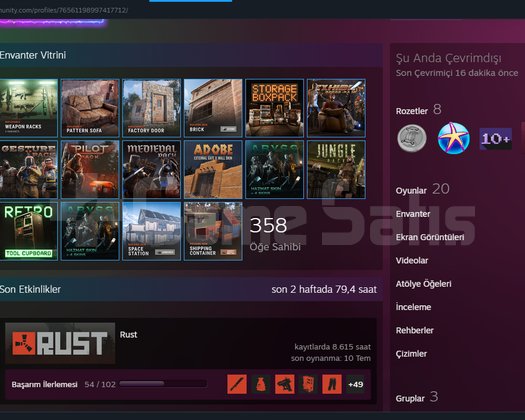Viewport: 525px width, 420px height.
Task: Open the Brick building skin item
Action: pos(213,108)
